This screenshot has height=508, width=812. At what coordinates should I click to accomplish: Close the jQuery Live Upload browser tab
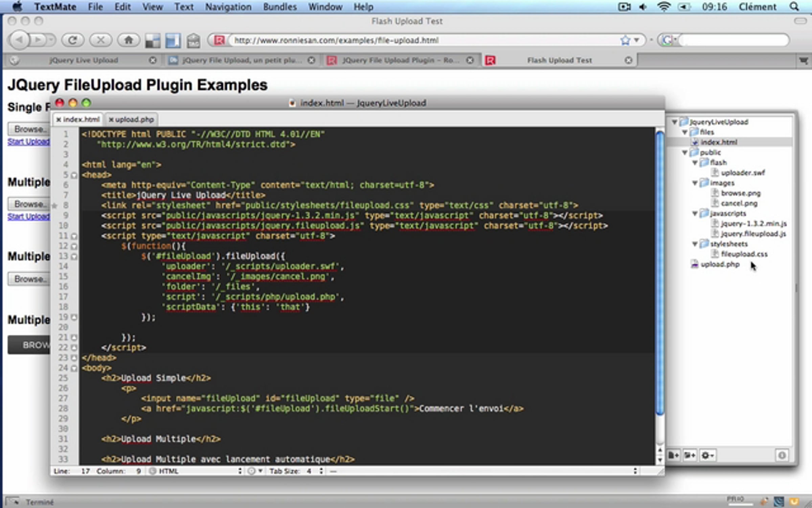pos(153,60)
